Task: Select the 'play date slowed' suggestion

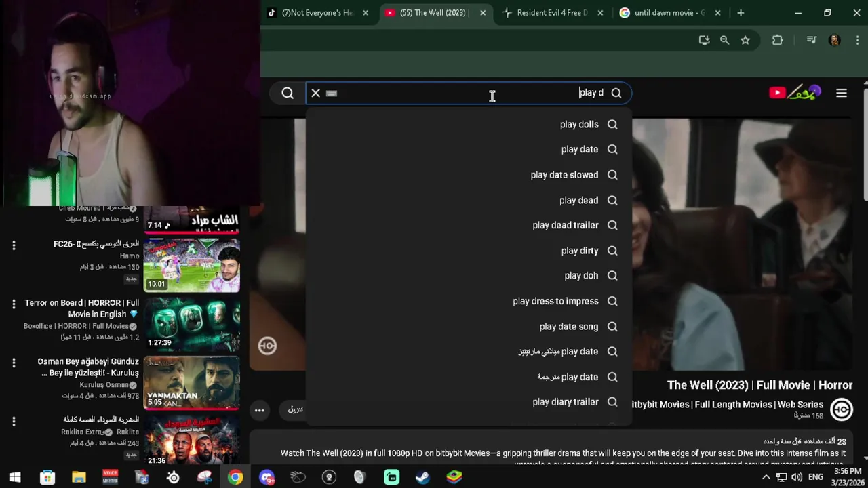Action: 469,175
